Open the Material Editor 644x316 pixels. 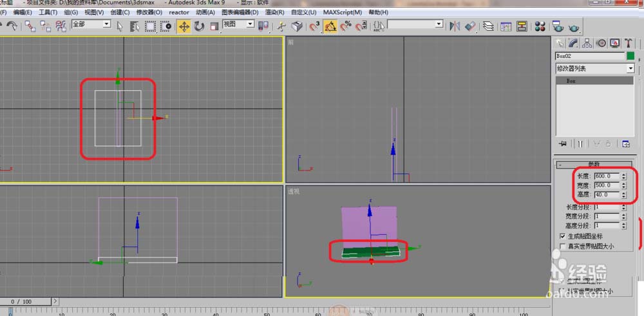(x=540, y=26)
